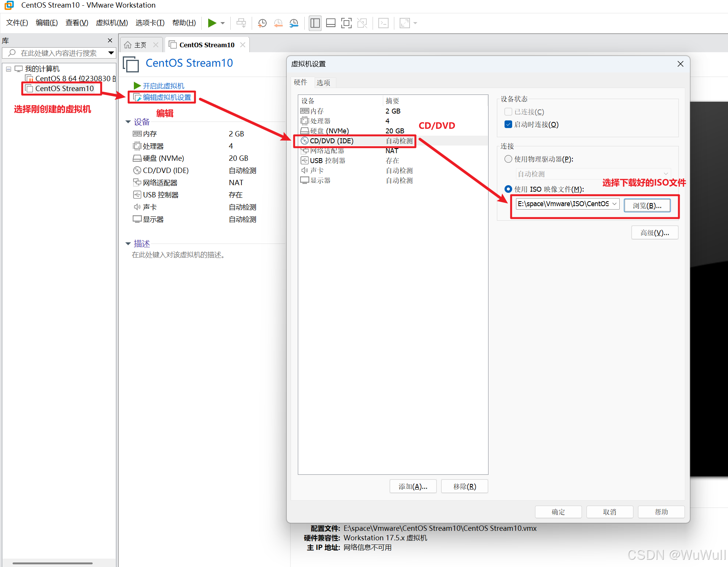The image size is (728, 567).
Task: Enter full screen mode icon
Action: [x=346, y=23]
